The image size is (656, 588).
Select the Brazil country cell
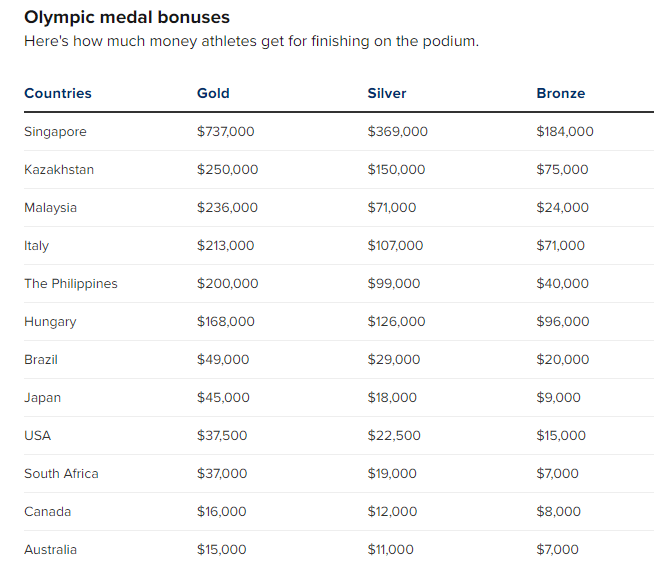pyautogui.click(x=43, y=360)
